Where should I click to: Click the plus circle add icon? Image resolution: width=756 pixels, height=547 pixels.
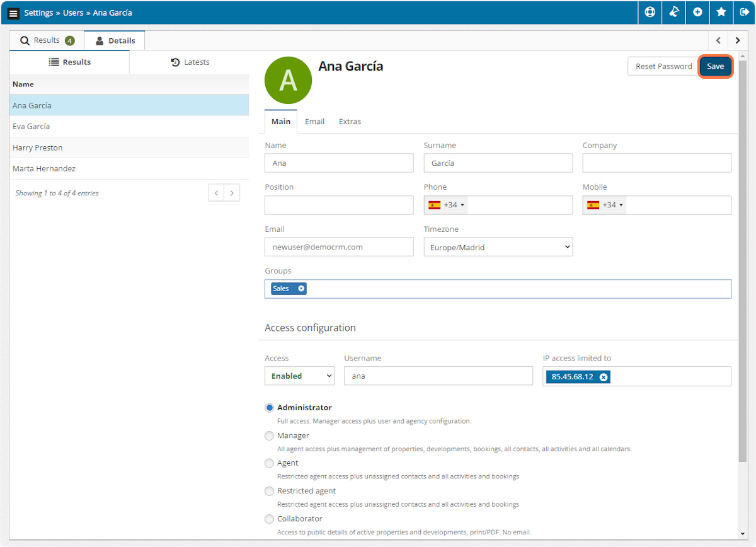[697, 13]
